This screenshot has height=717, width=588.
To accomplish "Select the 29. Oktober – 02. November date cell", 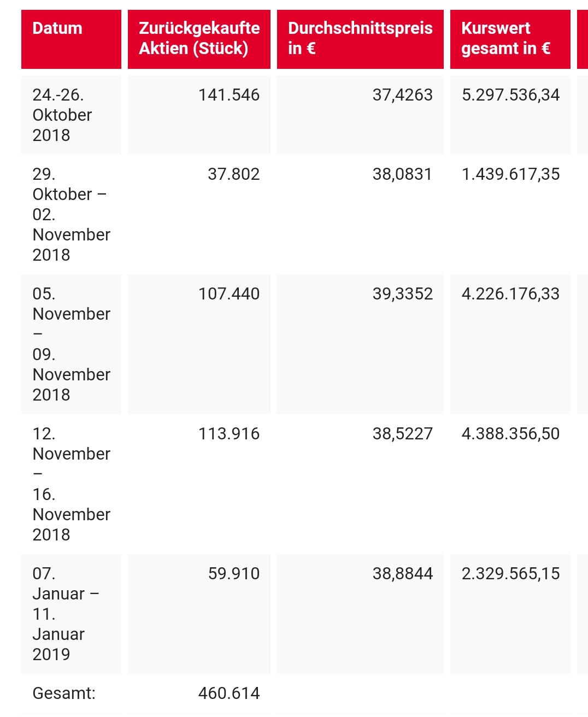I will point(71,214).
